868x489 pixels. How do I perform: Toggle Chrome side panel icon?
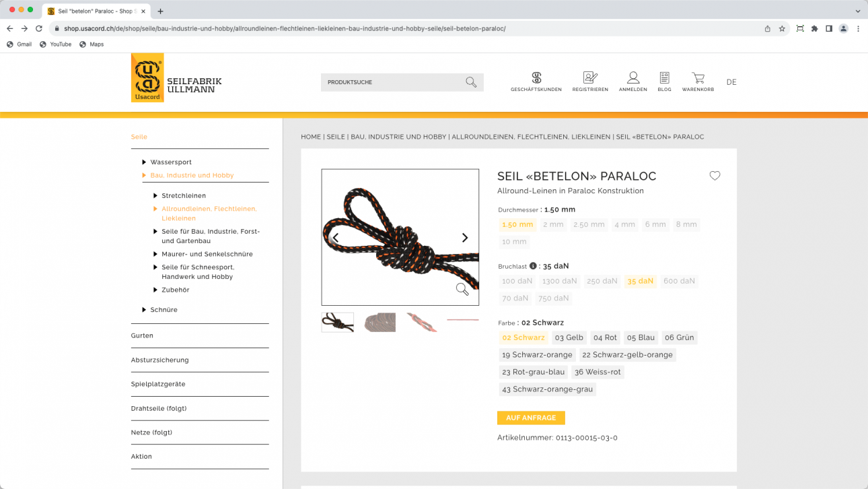[829, 28]
